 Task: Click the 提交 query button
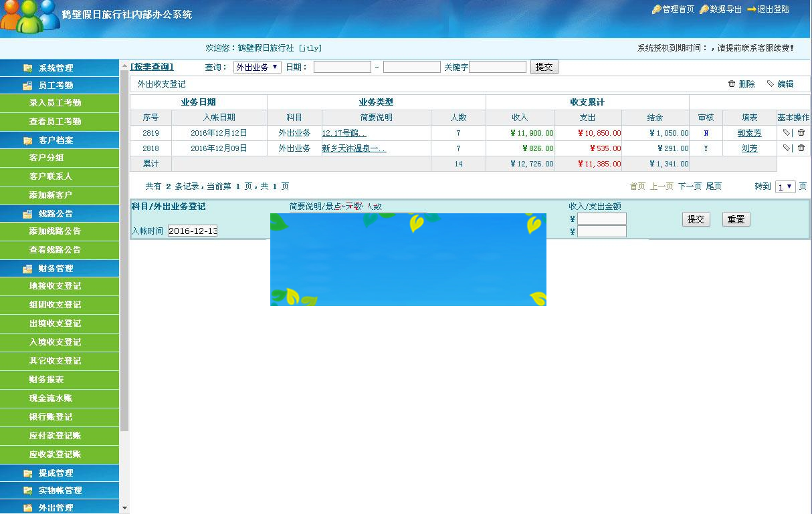tap(544, 66)
